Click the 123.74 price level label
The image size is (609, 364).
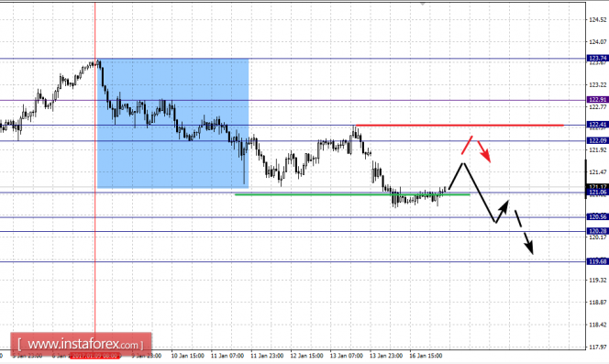[597, 59]
